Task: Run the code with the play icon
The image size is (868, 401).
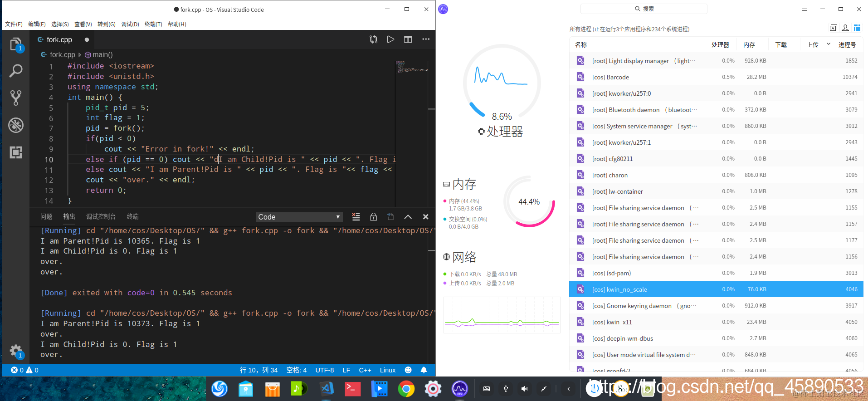Action: pos(390,39)
